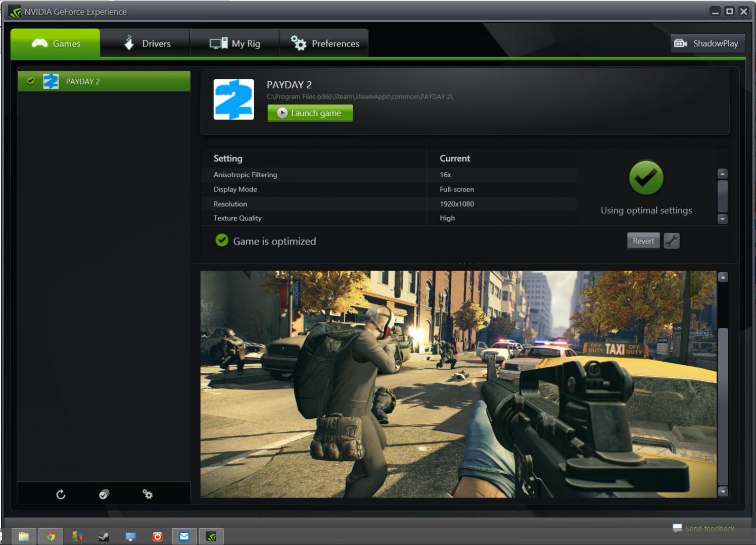Open File Explorer from the taskbar

pyautogui.click(x=24, y=536)
